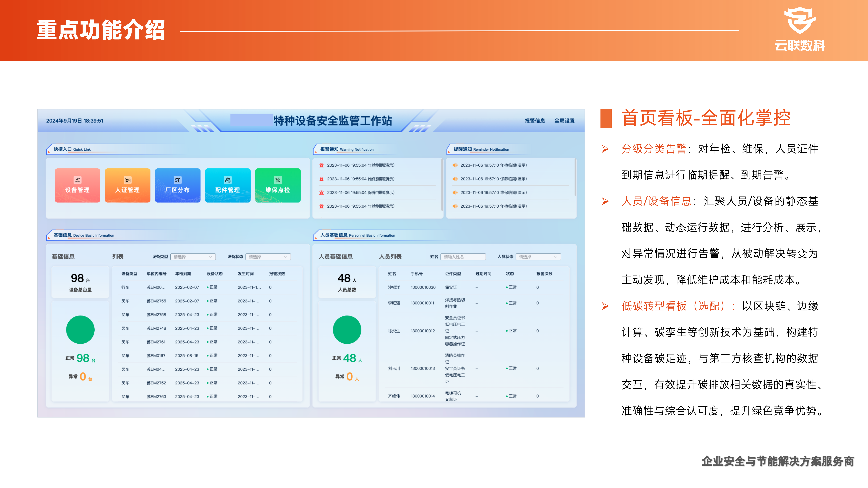Open the 保养临期 reminder notification entry
868x488 pixels.
tap(493, 179)
